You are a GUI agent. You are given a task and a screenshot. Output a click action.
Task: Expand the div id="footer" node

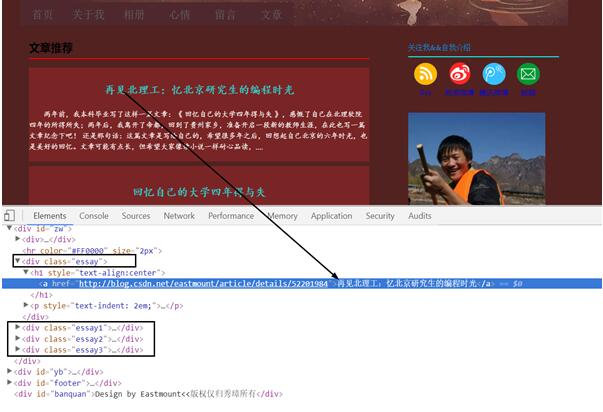click(x=9, y=382)
